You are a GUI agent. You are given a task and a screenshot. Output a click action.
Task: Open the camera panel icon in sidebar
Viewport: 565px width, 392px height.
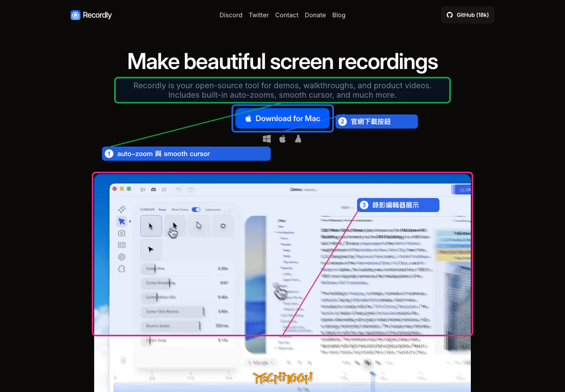click(122, 233)
